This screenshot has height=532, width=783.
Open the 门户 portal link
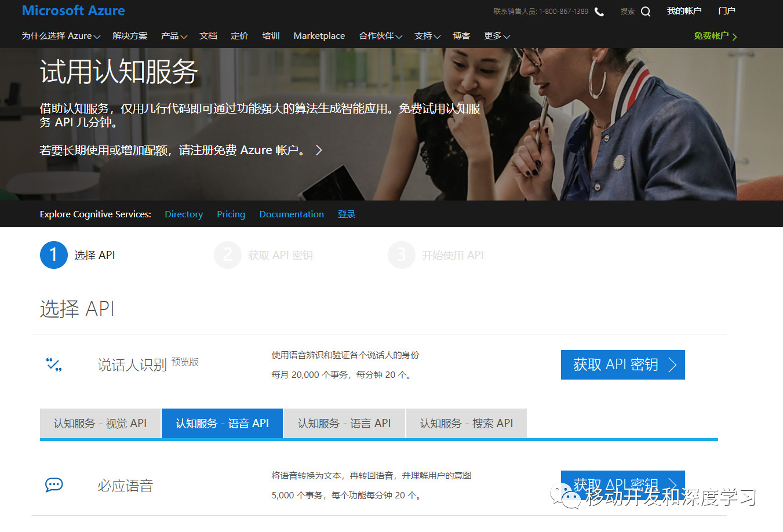click(x=727, y=11)
